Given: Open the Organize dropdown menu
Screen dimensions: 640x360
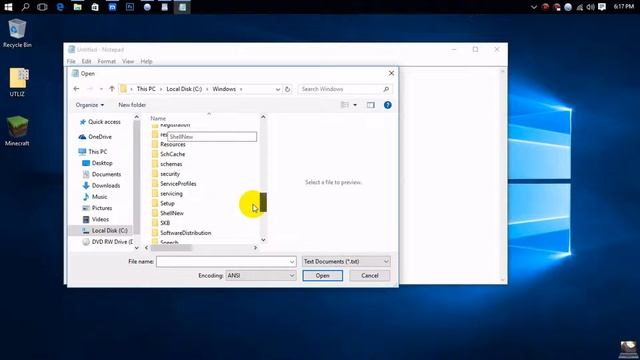Looking at the screenshot, I should tap(90, 105).
